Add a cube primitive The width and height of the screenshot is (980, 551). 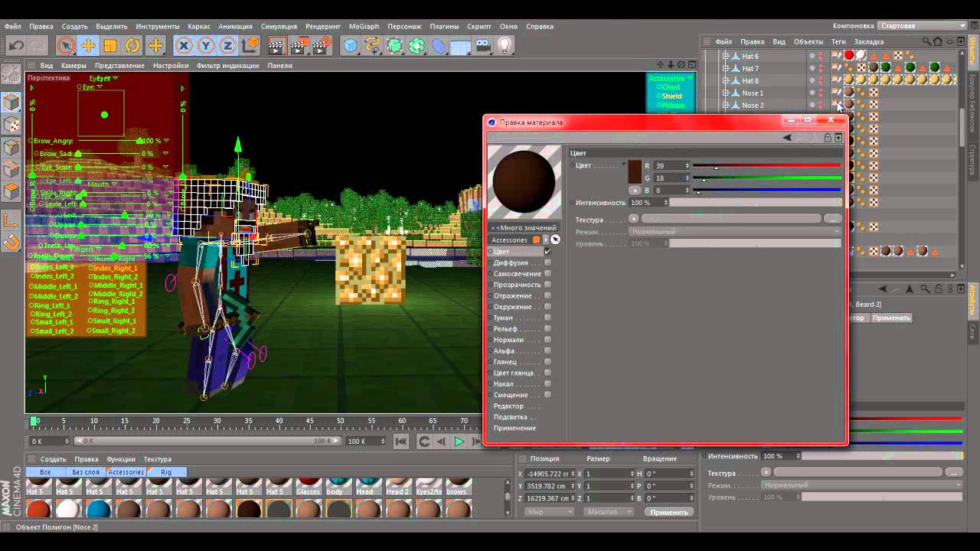[x=350, y=45]
